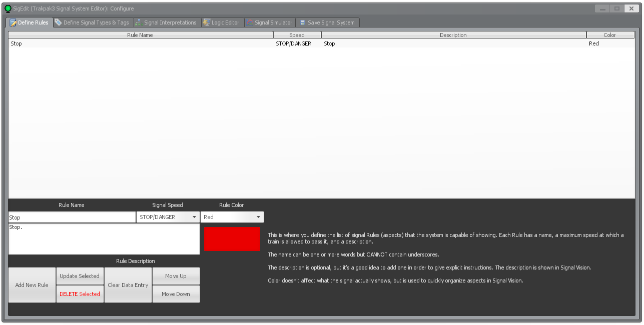Viewport: 644px width, 325px height.
Task: Click the floppy disk icon on Save tab
Action: click(303, 22)
